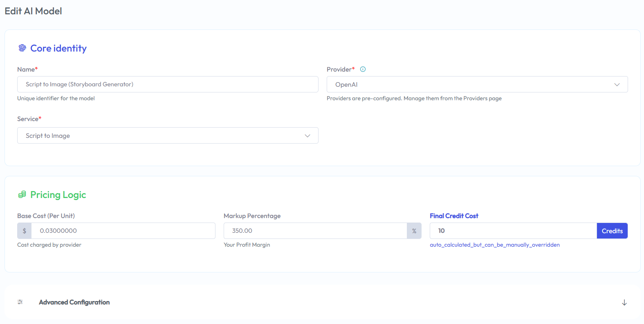
Task: Click the dollar sign prefix on Base Cost
Action: click(x=25, y=231)
